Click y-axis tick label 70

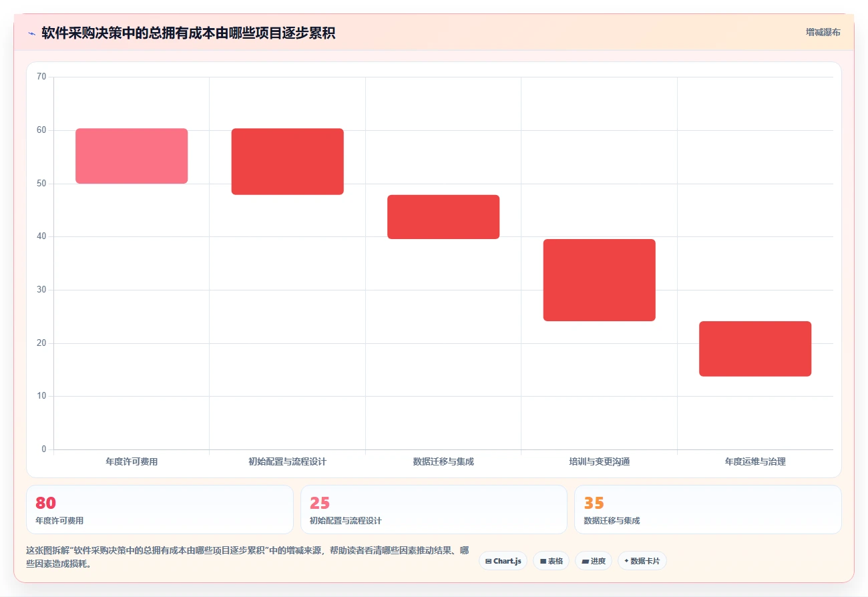pyautogui.click(x=41, y=77)
